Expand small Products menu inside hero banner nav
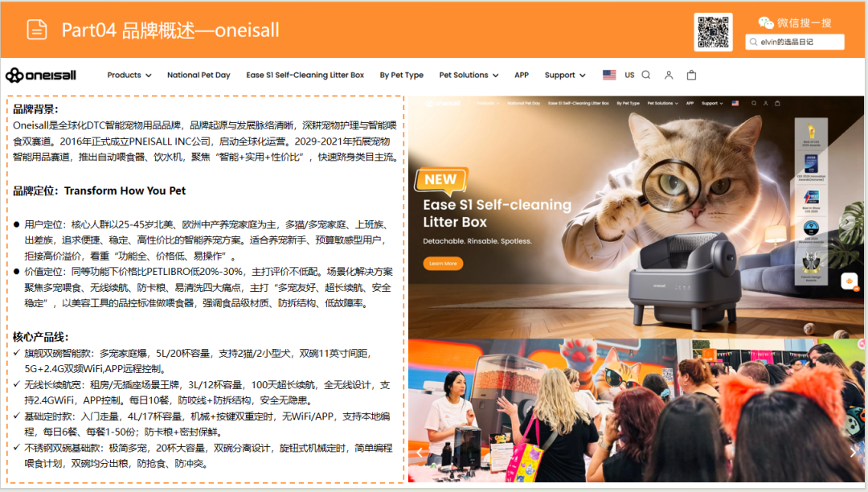 pos(488,104)
